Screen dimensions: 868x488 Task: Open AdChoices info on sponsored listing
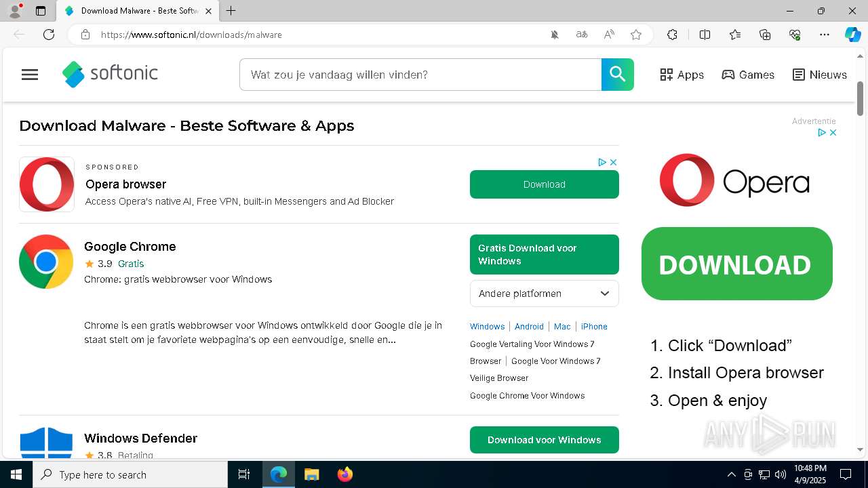point(601,162)
